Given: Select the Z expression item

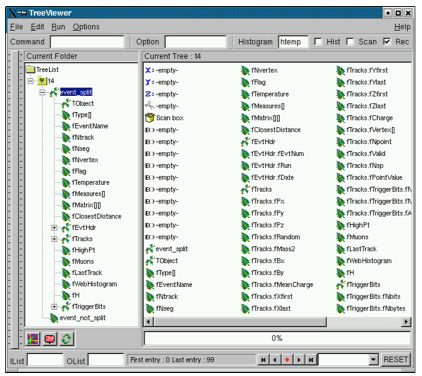Looking at the screenshot, I should pos(162,94).
